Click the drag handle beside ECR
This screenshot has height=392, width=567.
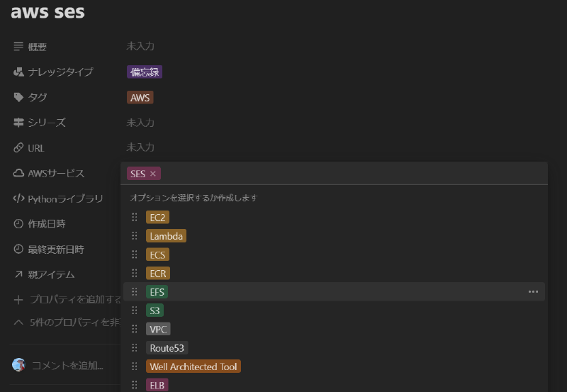(135, 273)
